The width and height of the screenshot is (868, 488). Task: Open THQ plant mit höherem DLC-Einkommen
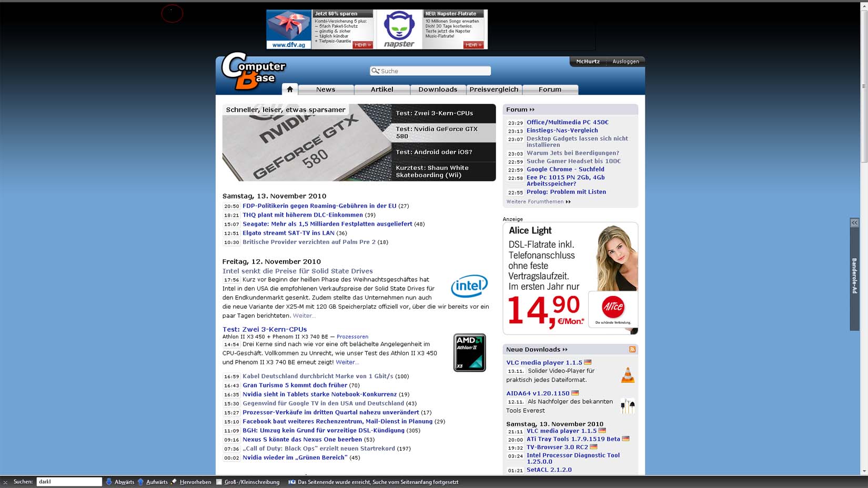[302, 215]
